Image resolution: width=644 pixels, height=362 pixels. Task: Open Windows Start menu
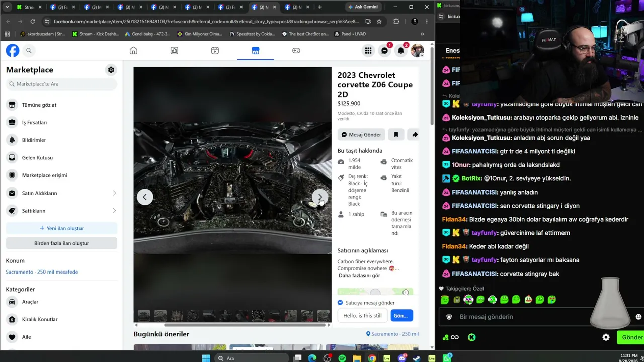206,358
